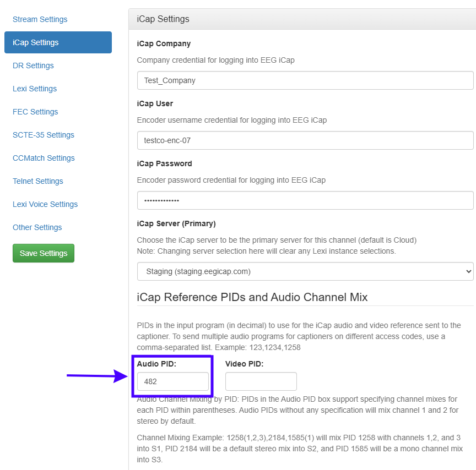Click the iCap Reference PIDs section heading
This screenshot has width=476, height=470.
click(252, 297)
